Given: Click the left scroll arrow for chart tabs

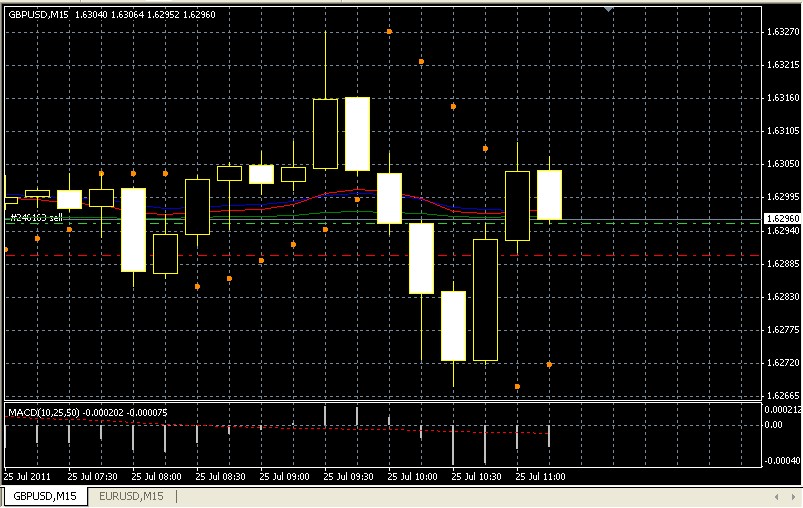Looking at the screenshot, I should (775, 496).
